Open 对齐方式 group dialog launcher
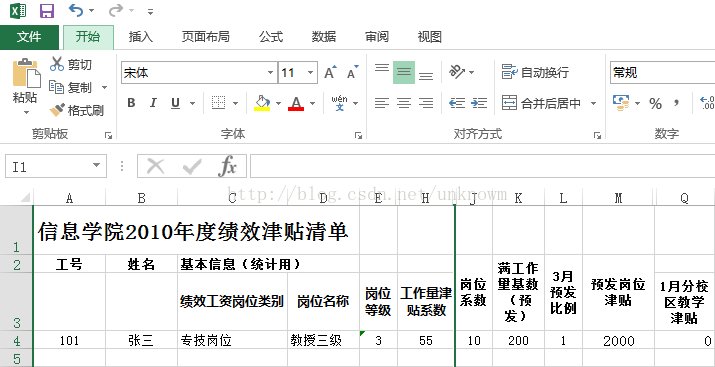This screenshot has height=367, width=715. (x=597, y=135)
